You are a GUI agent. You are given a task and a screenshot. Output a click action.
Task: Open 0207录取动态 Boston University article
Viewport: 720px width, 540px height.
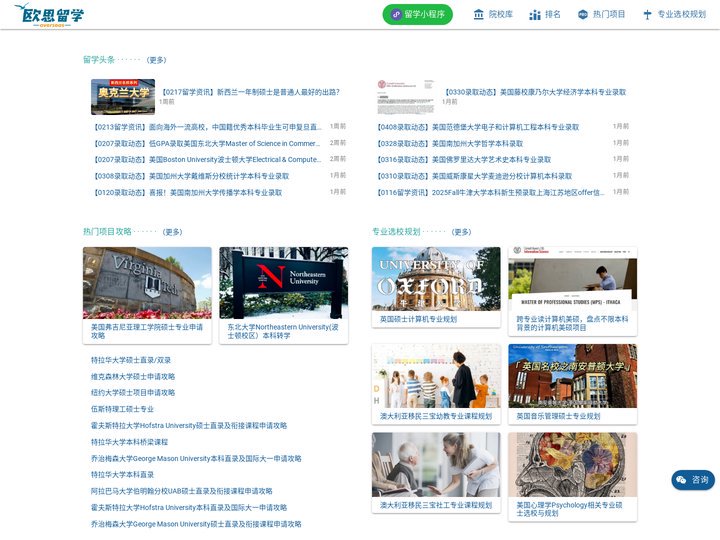point(207,159)
